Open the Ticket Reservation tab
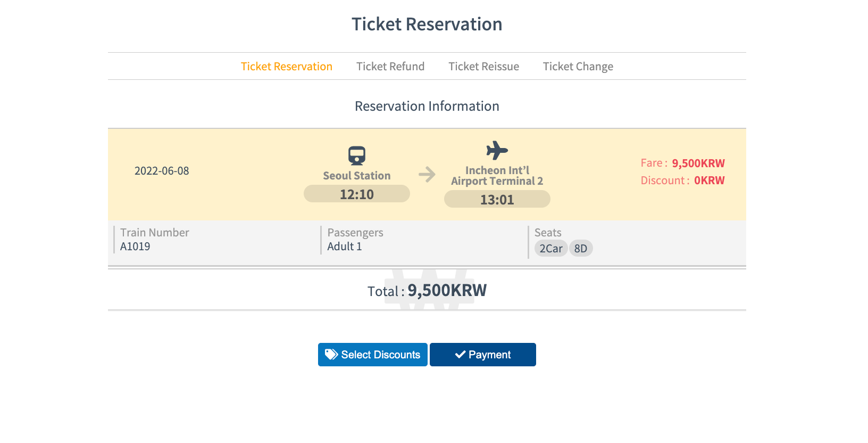The image size is (868, 443). [286, 67]
